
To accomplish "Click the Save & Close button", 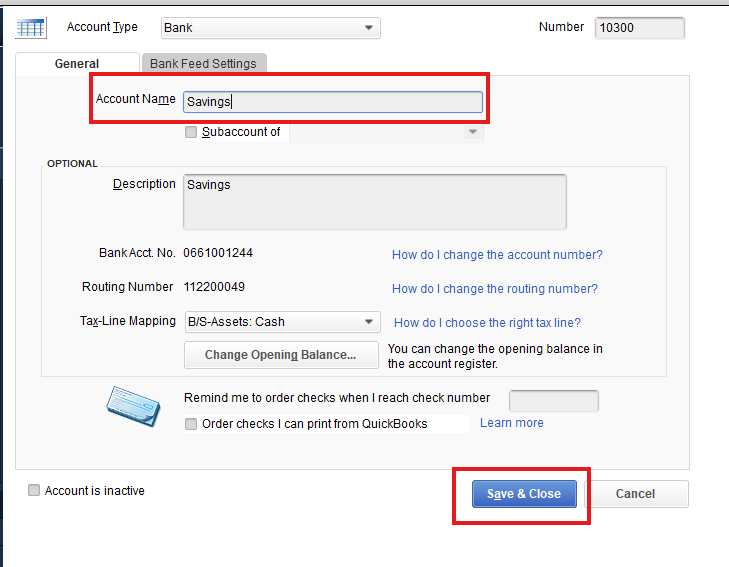I will tap(524, 494).
